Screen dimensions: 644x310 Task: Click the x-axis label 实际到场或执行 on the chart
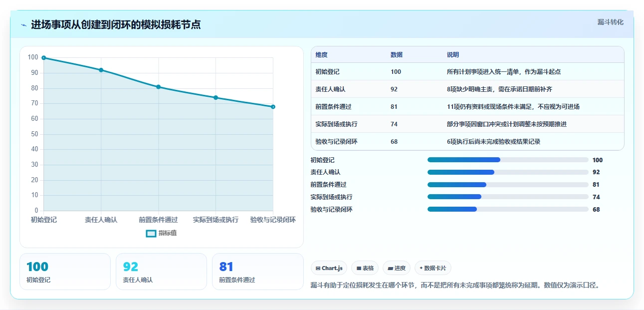(x=215, y=220)
